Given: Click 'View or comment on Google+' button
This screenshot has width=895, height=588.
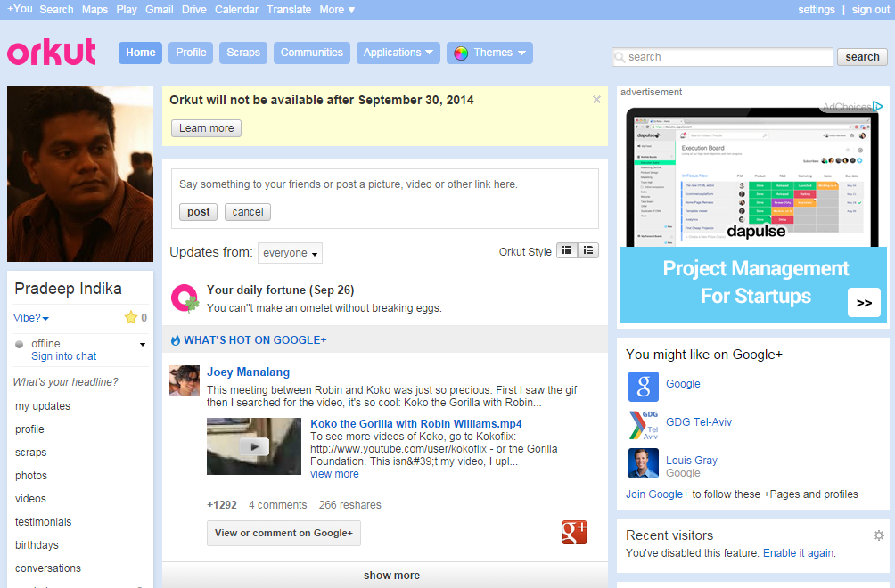Looking at the screenshot, I should (283, 534).
